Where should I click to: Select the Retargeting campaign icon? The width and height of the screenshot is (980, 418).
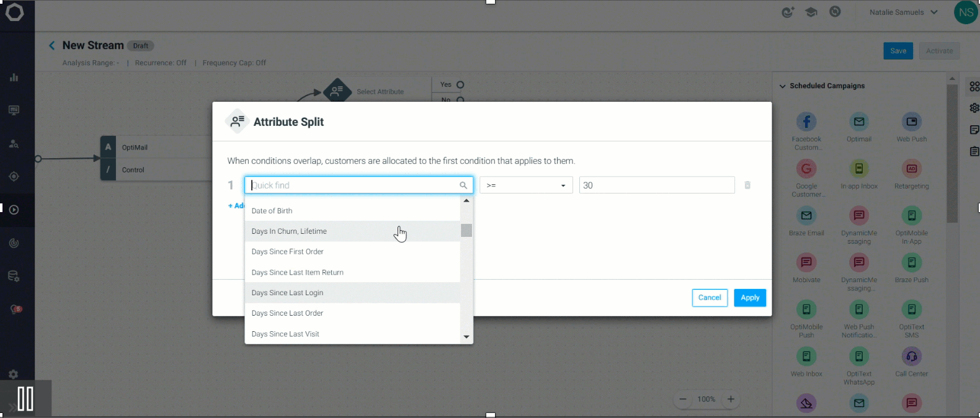click(912, 169)
